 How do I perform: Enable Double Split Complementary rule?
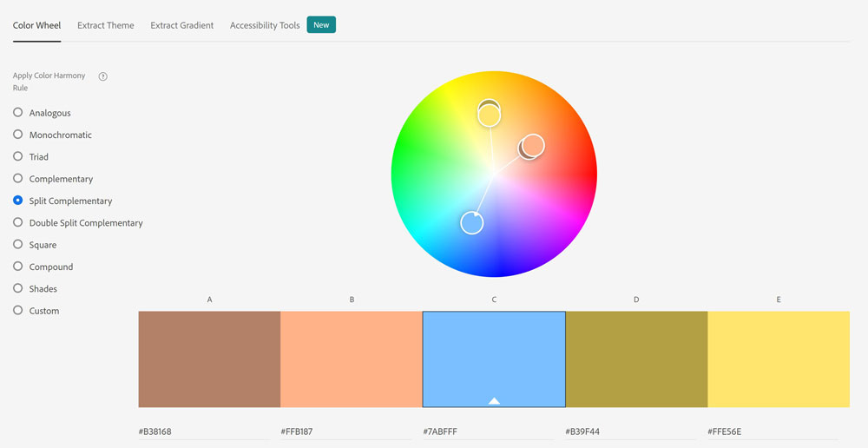(18, 223)
